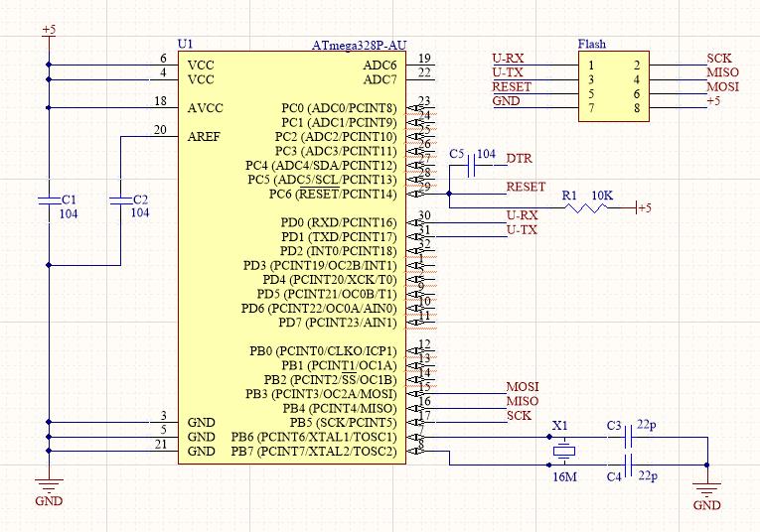Select the C5 capacitor symbol near DTR
This screenshot has width=760, height=532.
point(471,165)
